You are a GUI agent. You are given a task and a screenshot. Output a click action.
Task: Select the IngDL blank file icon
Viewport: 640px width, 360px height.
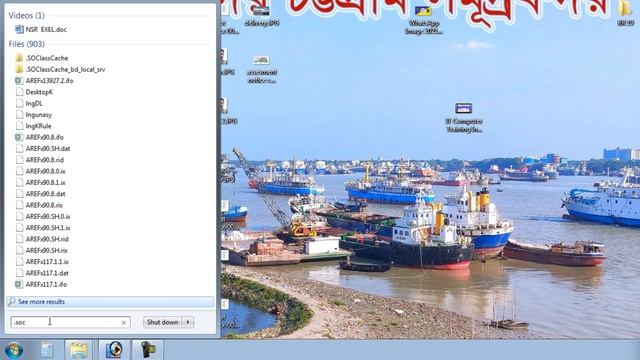19,103
